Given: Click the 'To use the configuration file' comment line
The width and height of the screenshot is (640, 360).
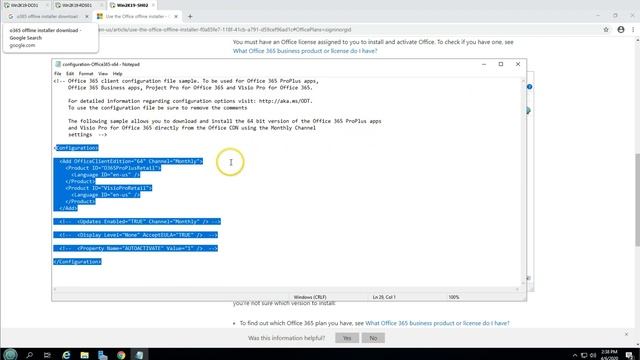Looking at the screenshot, I should coord(158,108).
